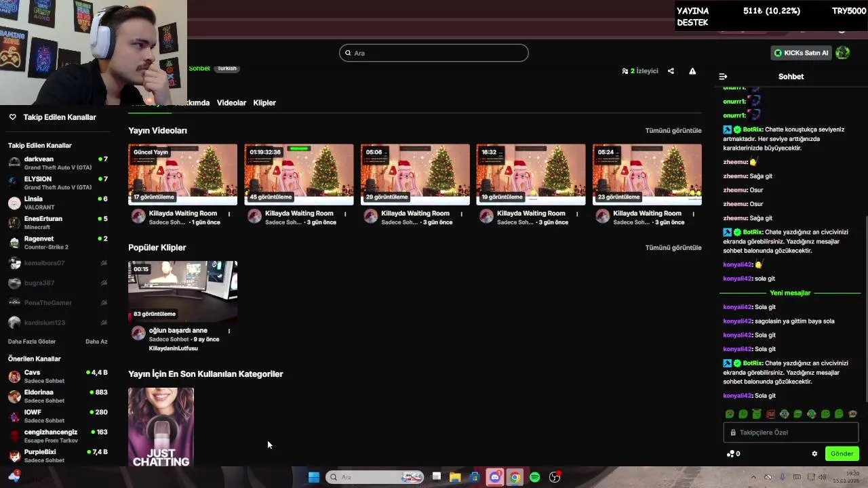The height and width of the screenshot is (488, 868).
Task: Open the user avatar menu
Action: 843,53
